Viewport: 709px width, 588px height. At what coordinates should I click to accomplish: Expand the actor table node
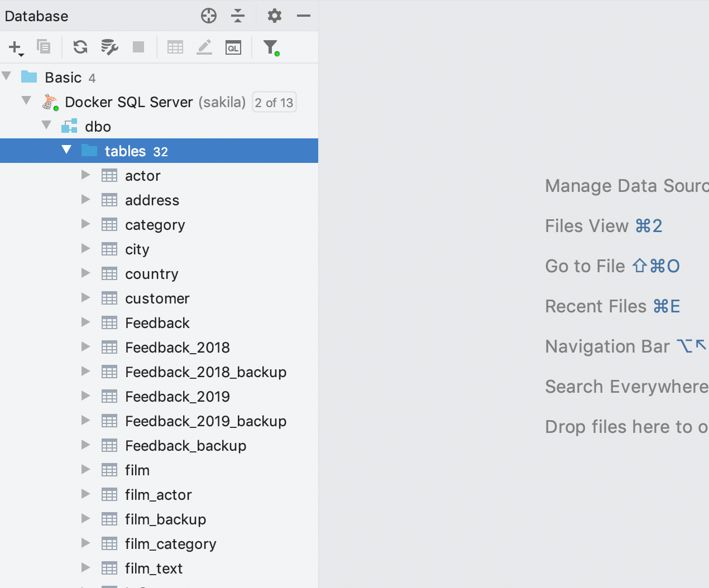85,175
